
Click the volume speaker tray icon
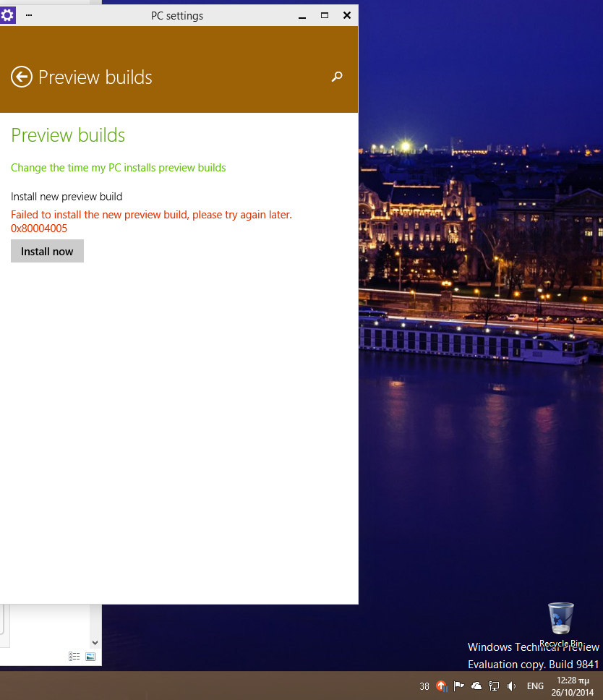coord(511,686)
